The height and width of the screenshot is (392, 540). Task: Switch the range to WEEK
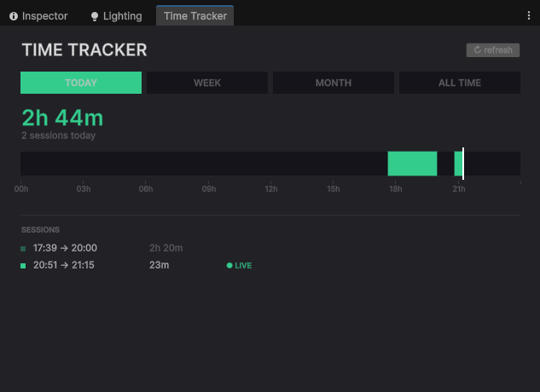(x=207, y=83)
